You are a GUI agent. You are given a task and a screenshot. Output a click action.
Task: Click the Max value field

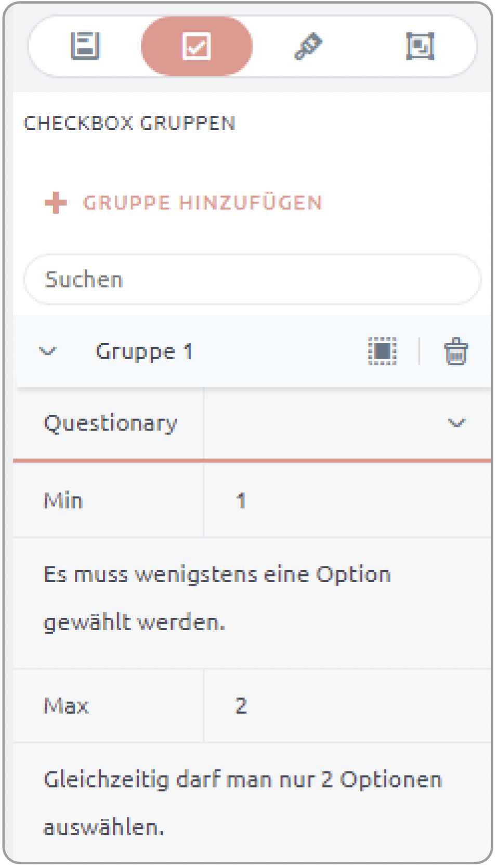click(347, 705)
